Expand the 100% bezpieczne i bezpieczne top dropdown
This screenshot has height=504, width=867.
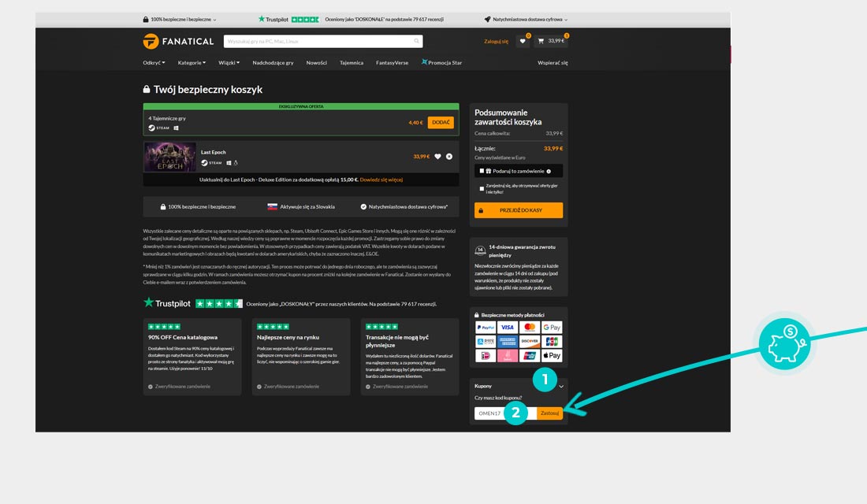point(180,20)
